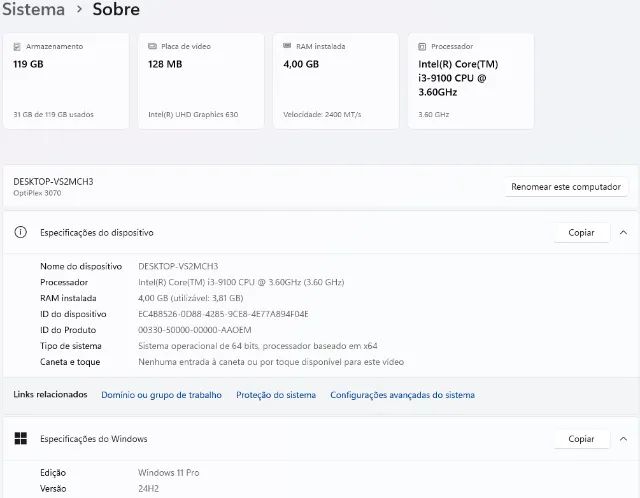Click the breadcrumb arrow between Sistema and Sobre

click(x=79, y=10)
